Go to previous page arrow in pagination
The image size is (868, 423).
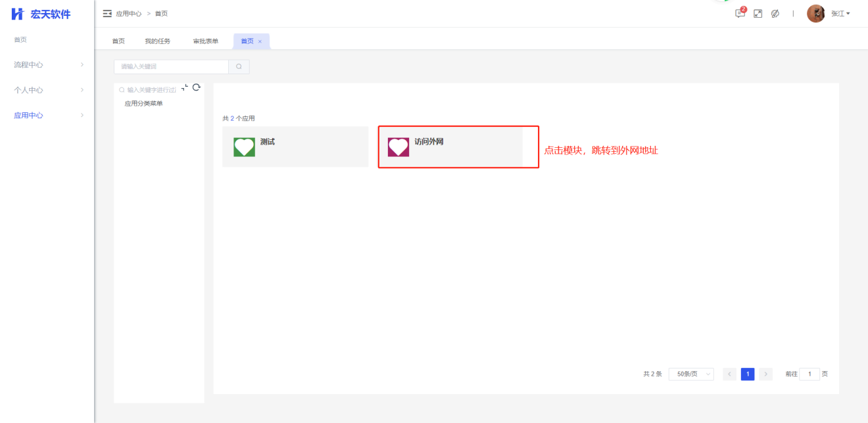click(729, 374)
